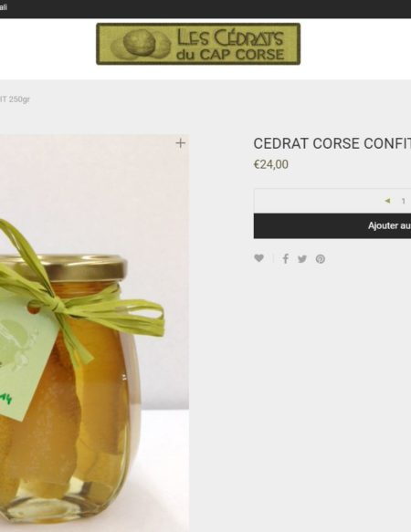Click truncated link in top dark bar

pyautogui.click(x=4, y=7)
